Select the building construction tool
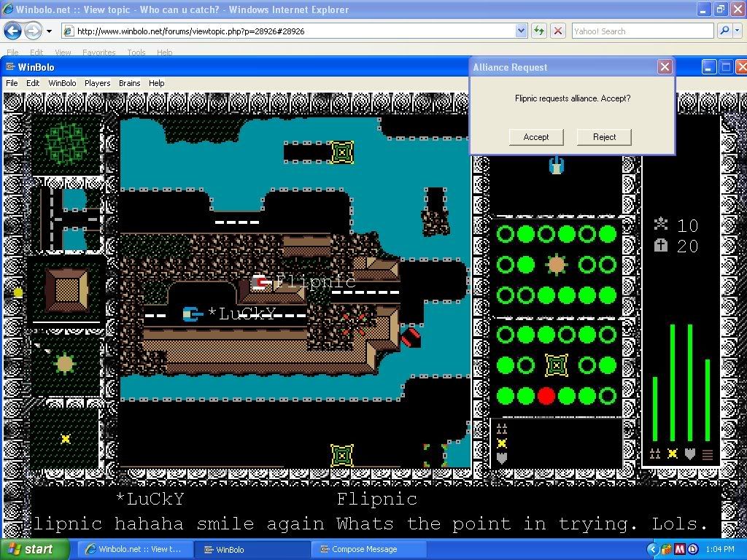The width and height of the screenshot is (747, 560). pos(66,289)
